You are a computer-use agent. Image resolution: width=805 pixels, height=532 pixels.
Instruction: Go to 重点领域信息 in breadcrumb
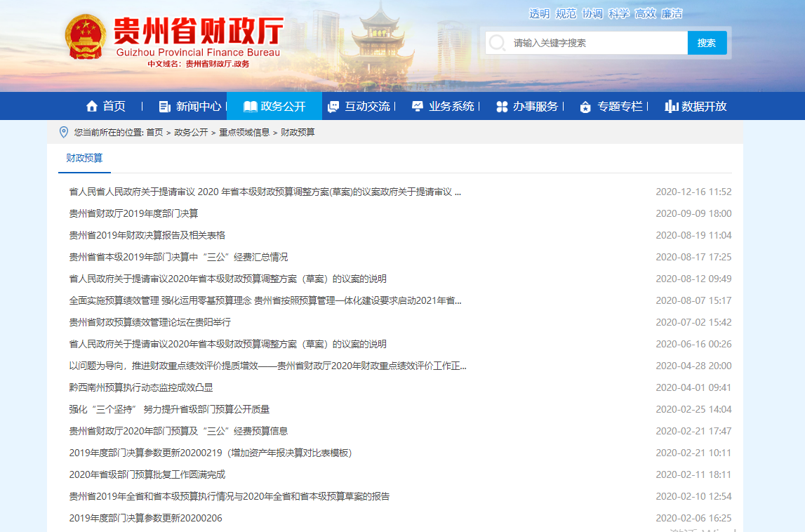click(x=244, y=132)
